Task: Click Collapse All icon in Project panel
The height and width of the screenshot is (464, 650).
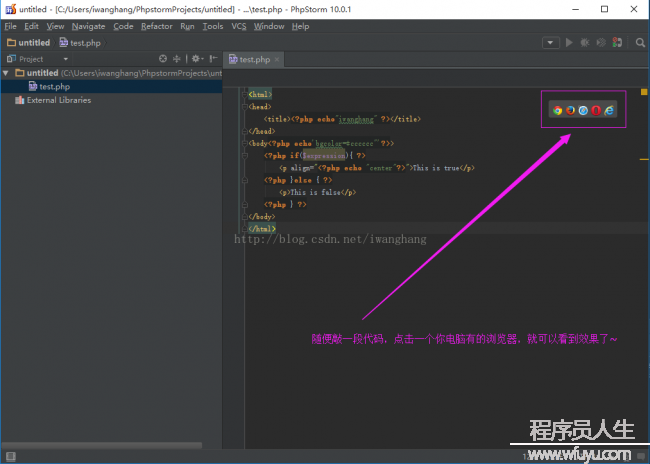Action: (x=177, y=59)
